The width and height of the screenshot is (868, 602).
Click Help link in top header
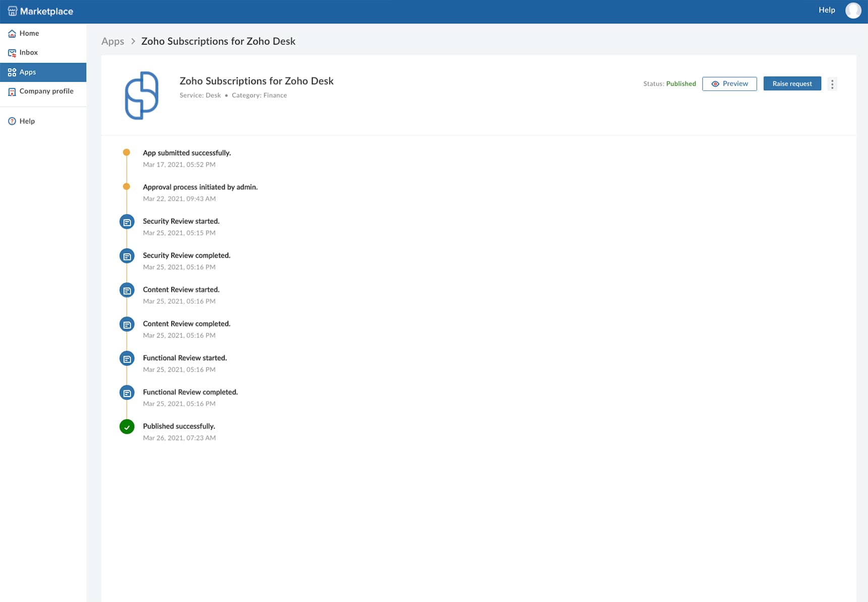click(x=827, y=10)
